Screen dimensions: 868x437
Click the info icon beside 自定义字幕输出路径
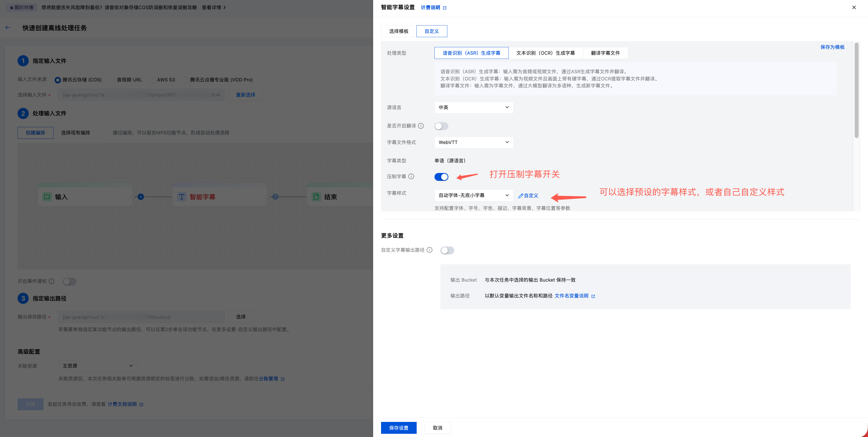429,250
